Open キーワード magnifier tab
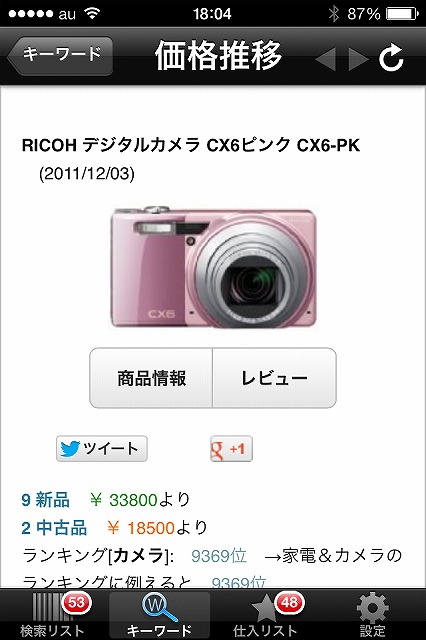The width and height of the screenshot is (426, 640). coord(159,615)
